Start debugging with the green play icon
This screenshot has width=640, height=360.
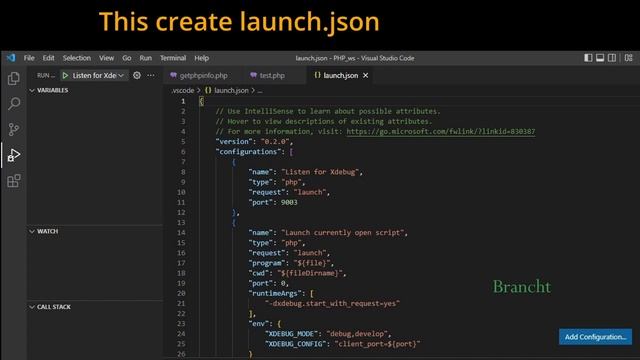coord(65,76)
